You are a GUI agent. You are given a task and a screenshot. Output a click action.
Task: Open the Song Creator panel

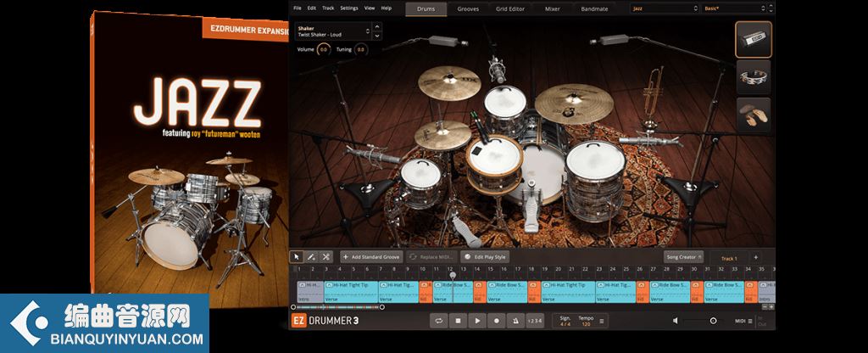click(684, 257)
